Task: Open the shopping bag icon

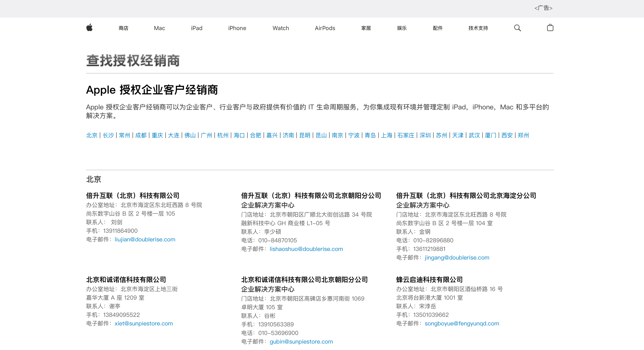Action: (x=550, y=28)
